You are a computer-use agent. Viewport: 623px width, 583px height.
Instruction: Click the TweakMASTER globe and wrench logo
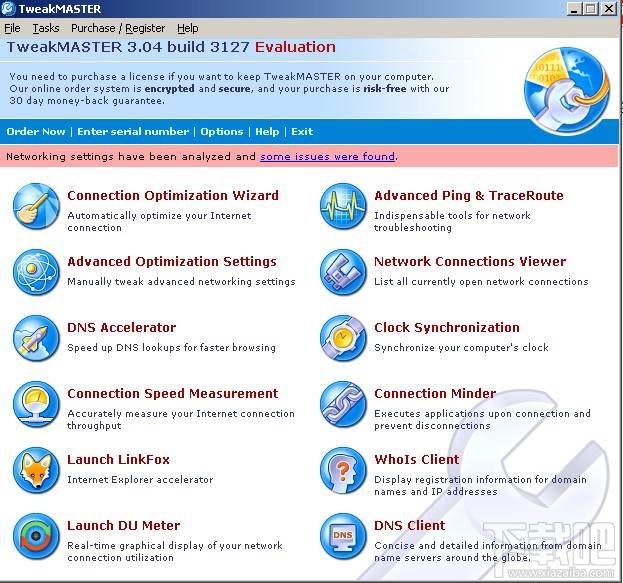pyautogui.click(x=567, y=91)
